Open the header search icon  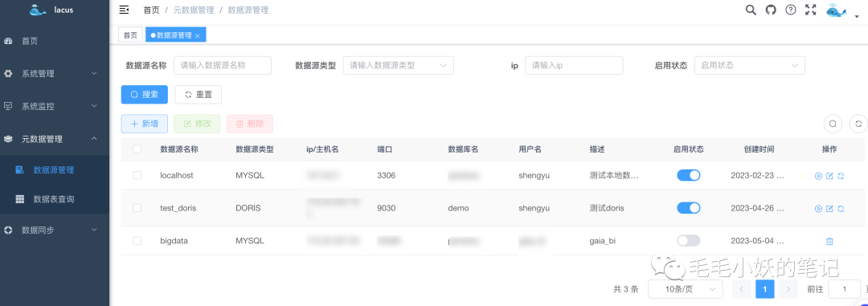point(751,10)
